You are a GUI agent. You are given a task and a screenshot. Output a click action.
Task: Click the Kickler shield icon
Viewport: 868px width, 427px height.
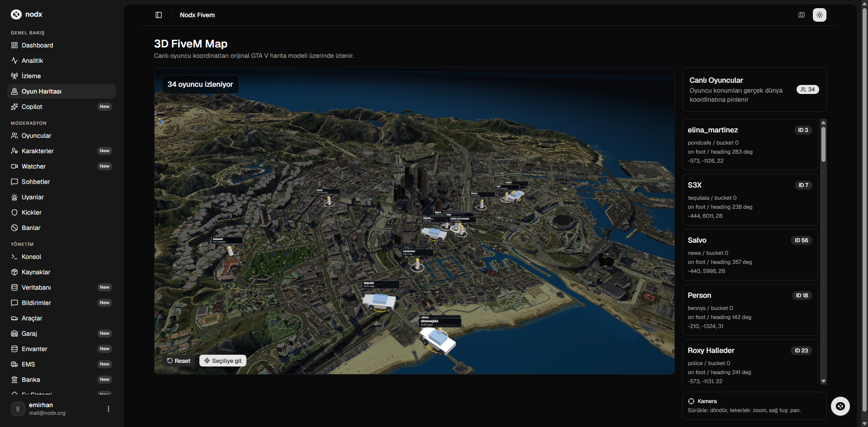point(14,212)
